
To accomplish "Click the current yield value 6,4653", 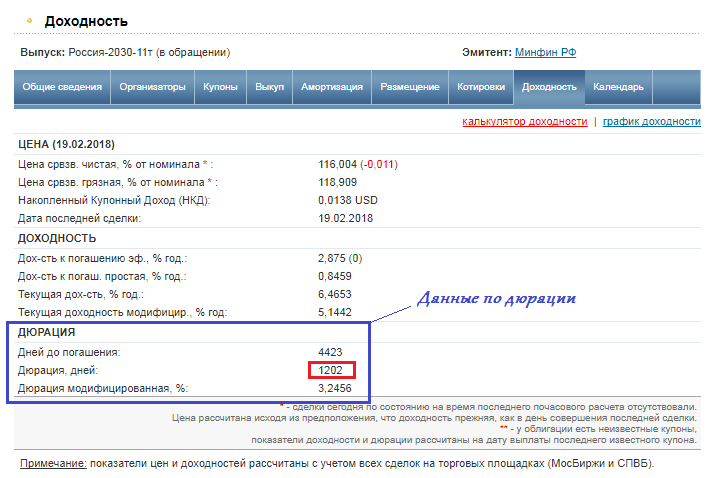I will pyautogui.click(x=335, y=294).
